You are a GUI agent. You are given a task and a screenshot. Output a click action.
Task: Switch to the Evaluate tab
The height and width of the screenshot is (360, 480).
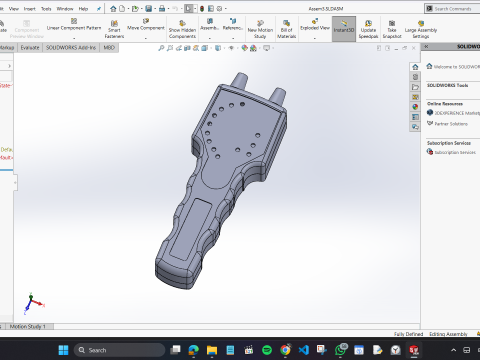[x=30, y=48]
